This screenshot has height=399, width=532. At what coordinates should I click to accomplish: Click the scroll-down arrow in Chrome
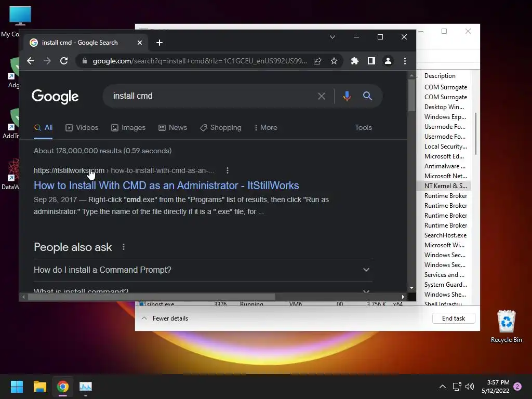coord(411,288)
